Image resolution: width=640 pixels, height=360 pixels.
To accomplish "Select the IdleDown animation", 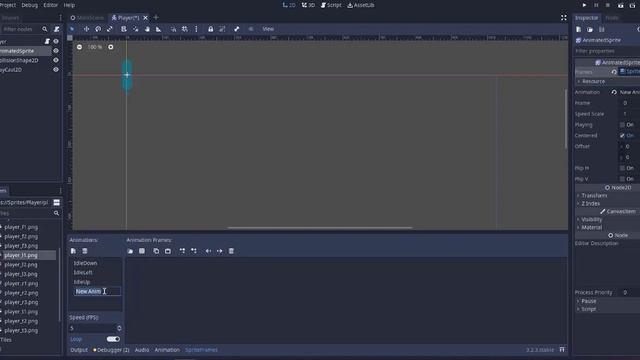I will 85,263.
